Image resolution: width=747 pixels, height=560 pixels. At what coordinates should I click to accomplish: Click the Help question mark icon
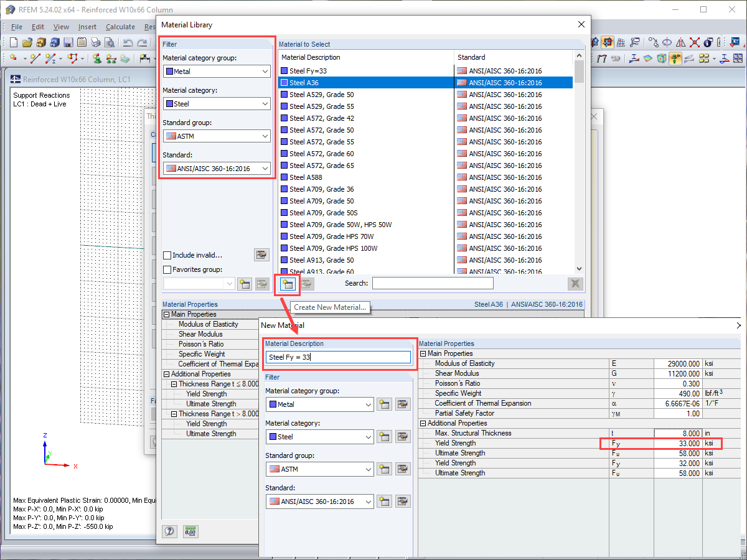tap(169, 531)
